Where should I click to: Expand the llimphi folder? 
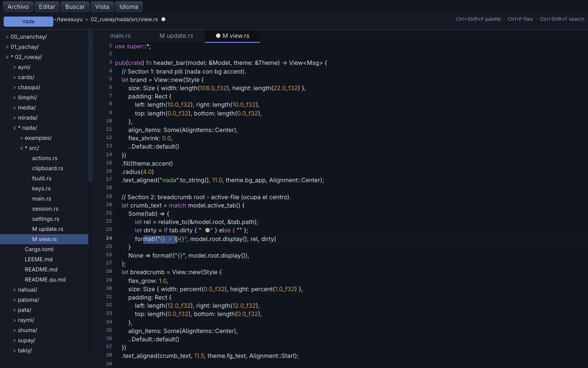point(44,98)
